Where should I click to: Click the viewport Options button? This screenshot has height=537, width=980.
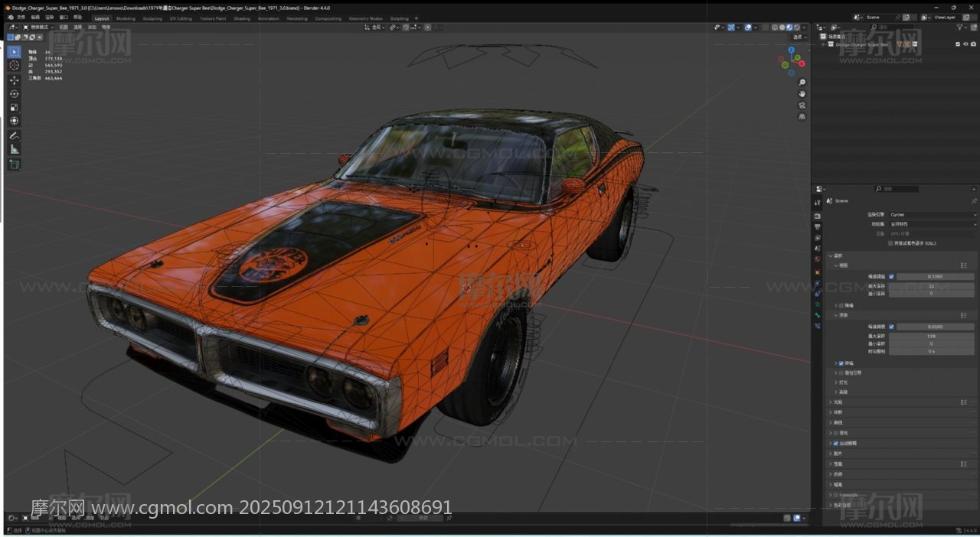coord(799,37)
